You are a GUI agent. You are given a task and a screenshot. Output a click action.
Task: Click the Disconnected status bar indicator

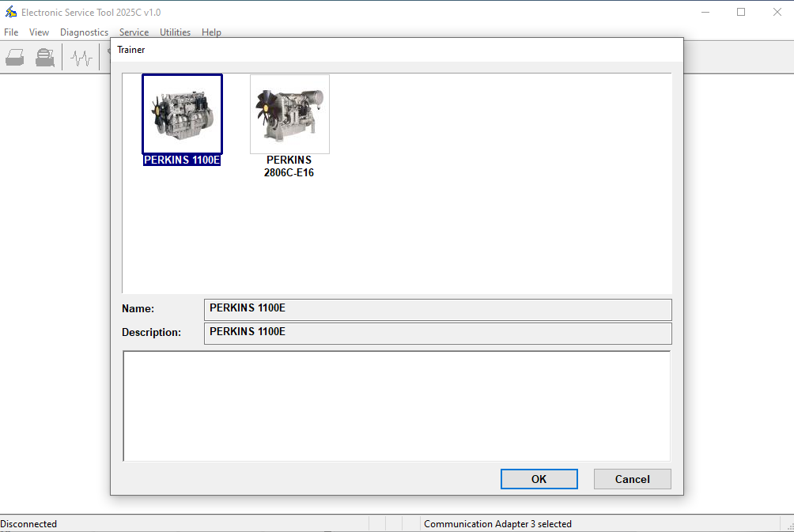[29, 523]
